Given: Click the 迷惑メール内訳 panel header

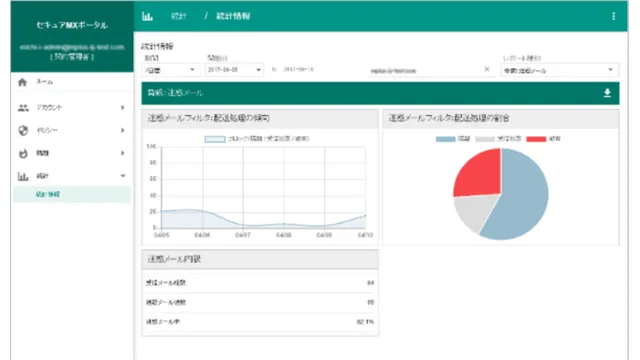Looking at the screenshot, I should 260,259.
